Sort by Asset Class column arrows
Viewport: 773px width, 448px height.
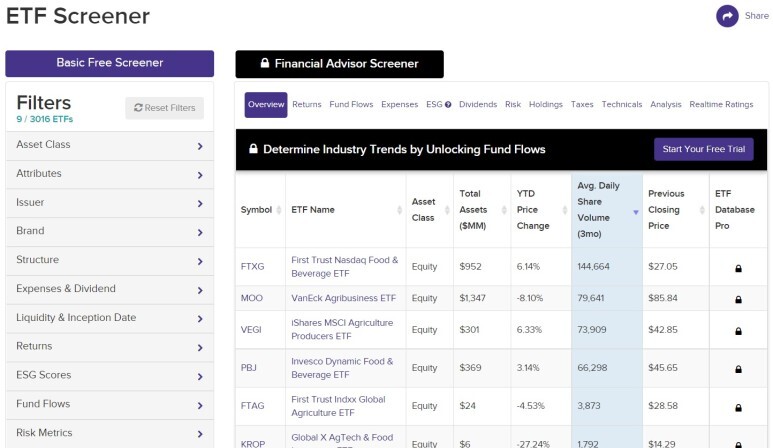(x=447, y=210)
